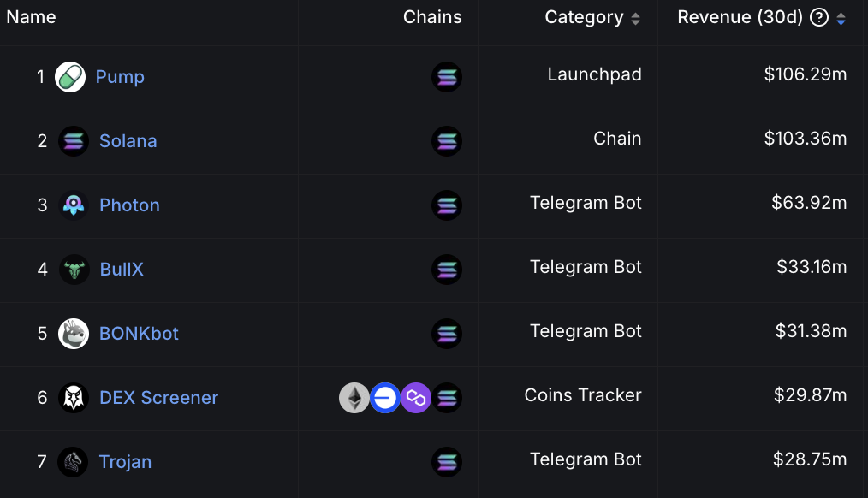Open the Pump protocol link
Image resolution: width=868 pixels, height=498 pixels.
pyautogui.click(x=120, y=77)
